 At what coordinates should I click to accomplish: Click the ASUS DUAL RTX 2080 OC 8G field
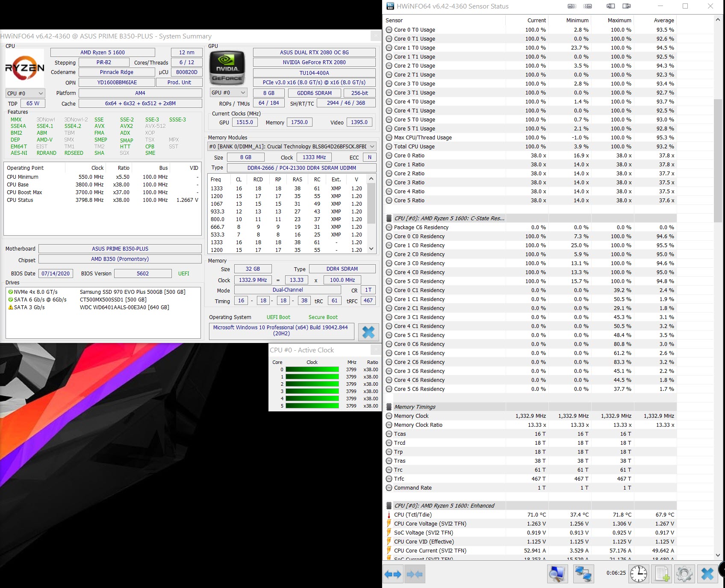314,52
